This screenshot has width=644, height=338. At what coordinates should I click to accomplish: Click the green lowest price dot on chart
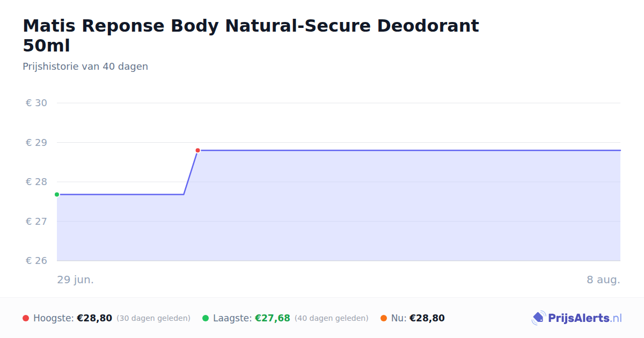pyautogui.click(x=57, y=194)
